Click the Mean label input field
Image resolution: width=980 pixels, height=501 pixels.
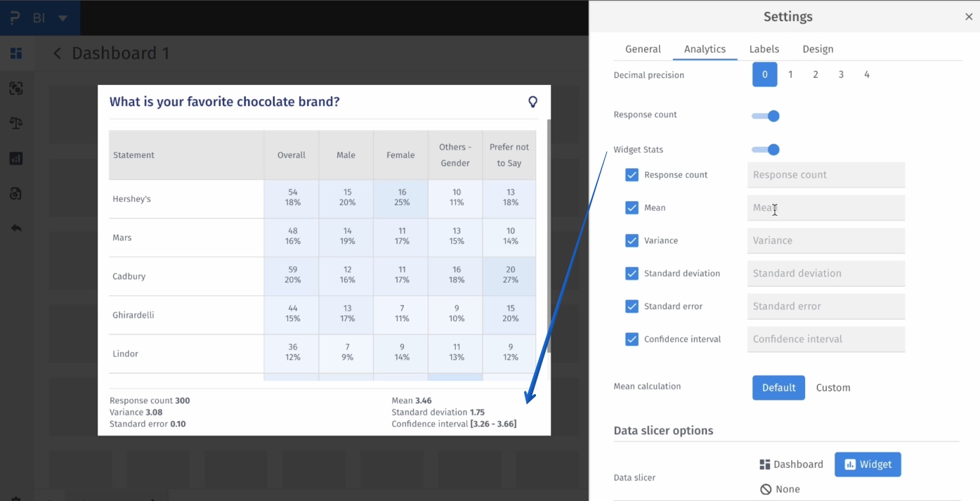click(826, 208)
